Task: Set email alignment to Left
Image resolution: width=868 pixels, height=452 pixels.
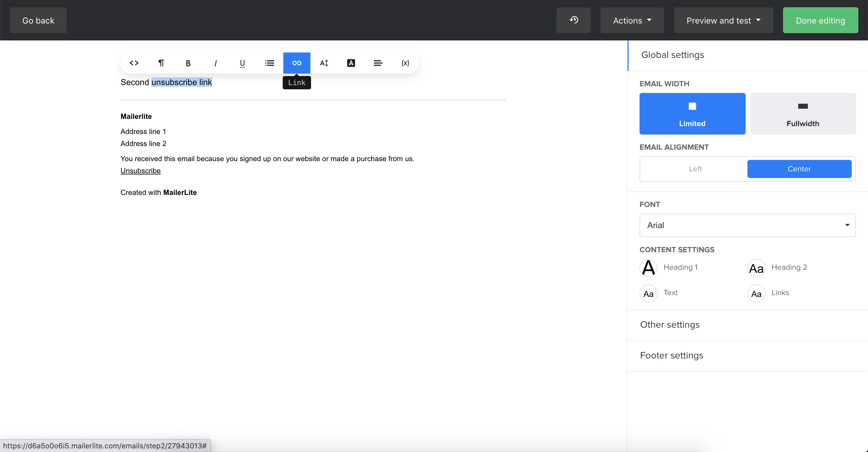Action: point(695,169)
